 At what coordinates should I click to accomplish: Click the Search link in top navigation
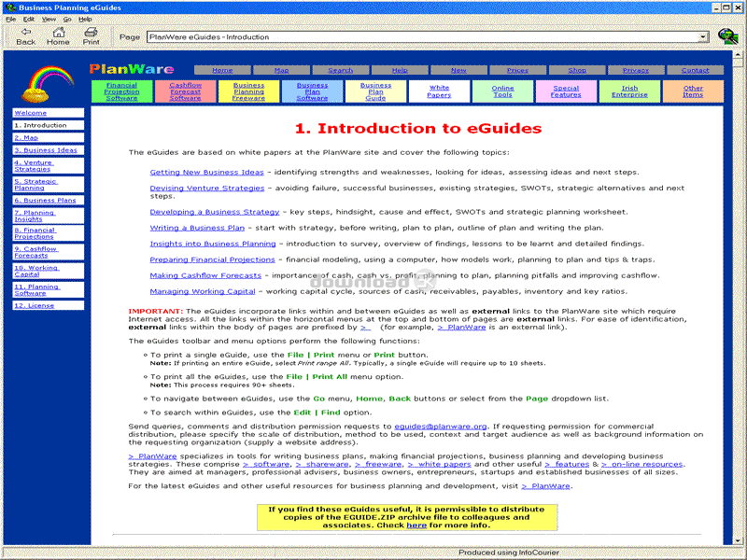[341, 70]
